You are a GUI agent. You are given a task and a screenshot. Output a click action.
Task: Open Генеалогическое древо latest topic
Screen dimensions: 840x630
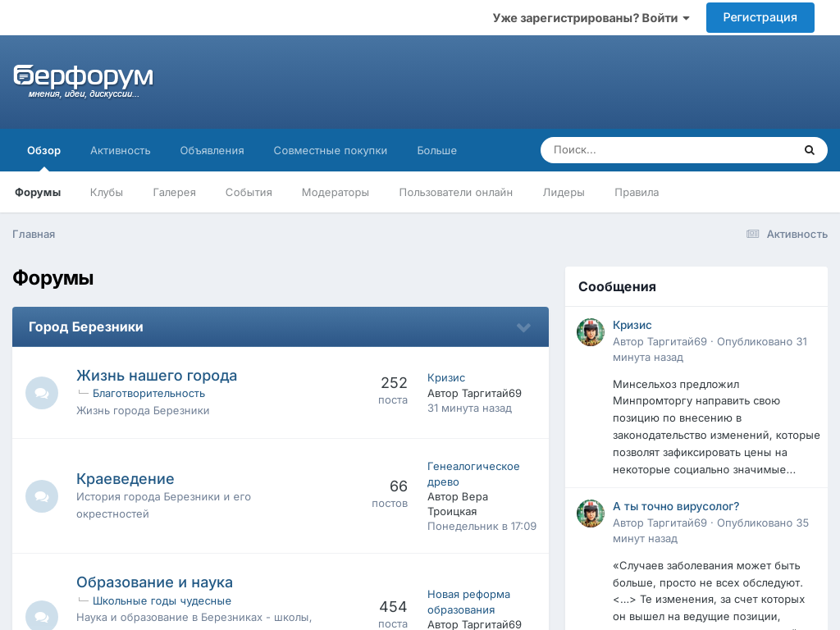click(x=473, y=473)
